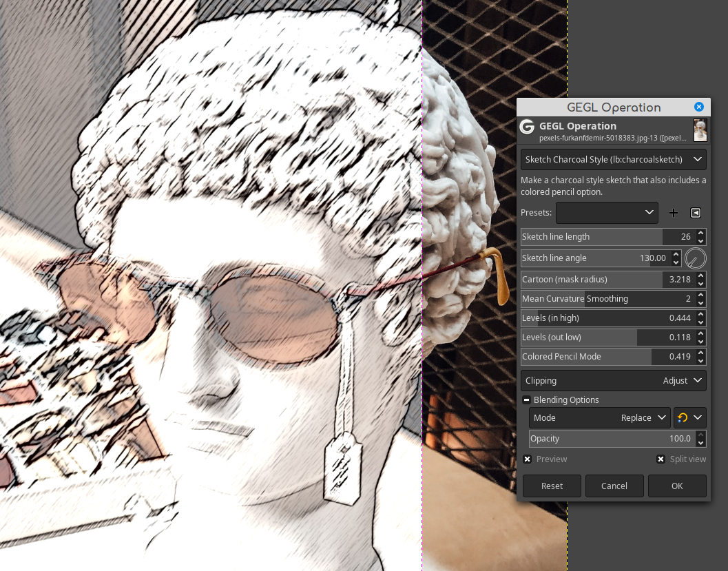Screen dimensions: 728x571
Task: Decrease Levels (out low) value
Action: click(701, 342)
